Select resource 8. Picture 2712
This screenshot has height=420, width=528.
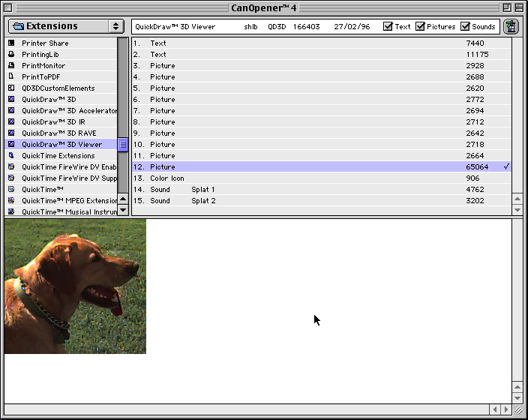click(x=322, y=121)
